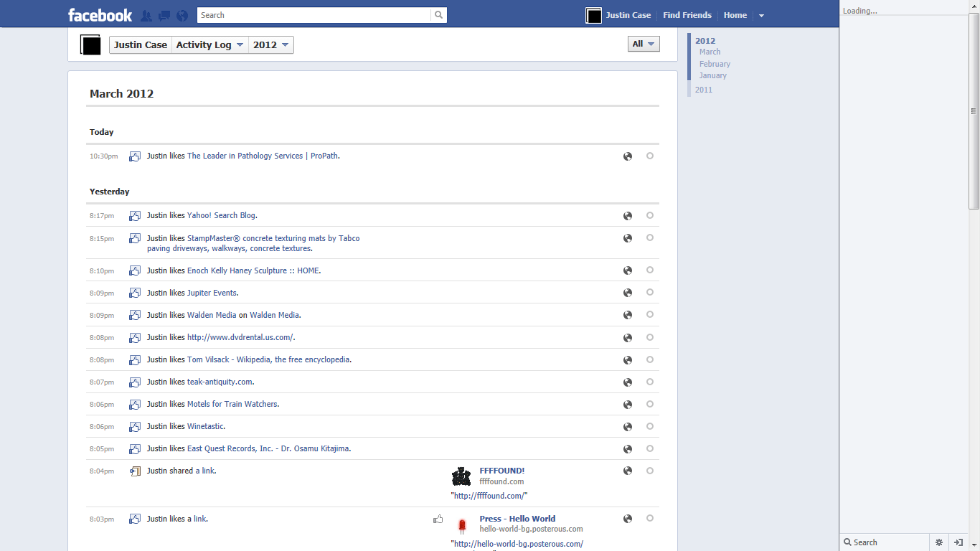
Task: Click privacy globe for Enoch Kelly Haney row
Action: pyautogui.click(x=628, y=270)
